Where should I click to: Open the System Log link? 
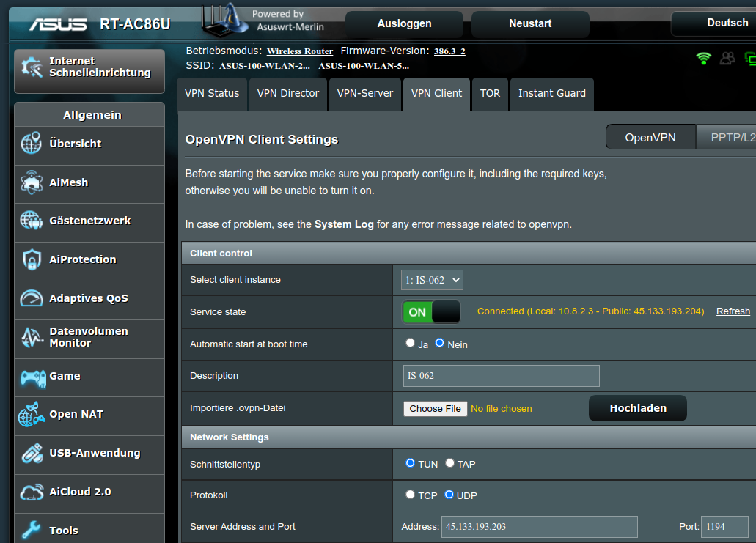pyautogui.click(x=344, y=224)
